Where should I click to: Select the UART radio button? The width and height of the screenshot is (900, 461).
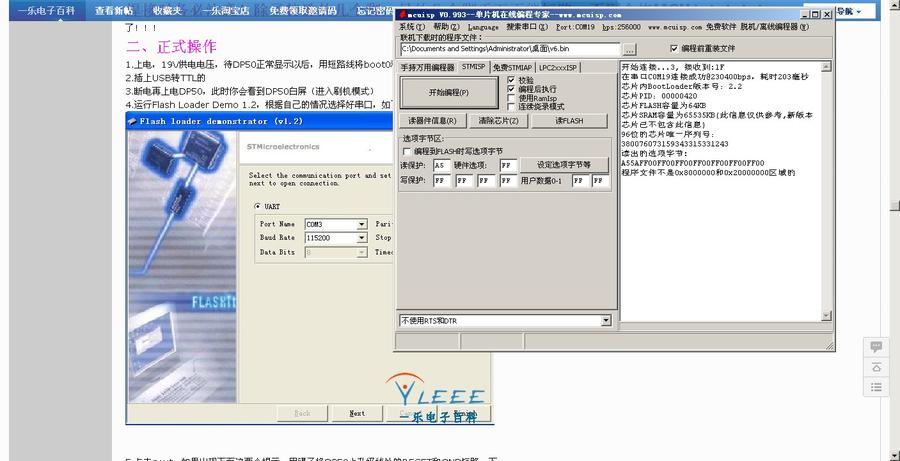pos(257,206)
